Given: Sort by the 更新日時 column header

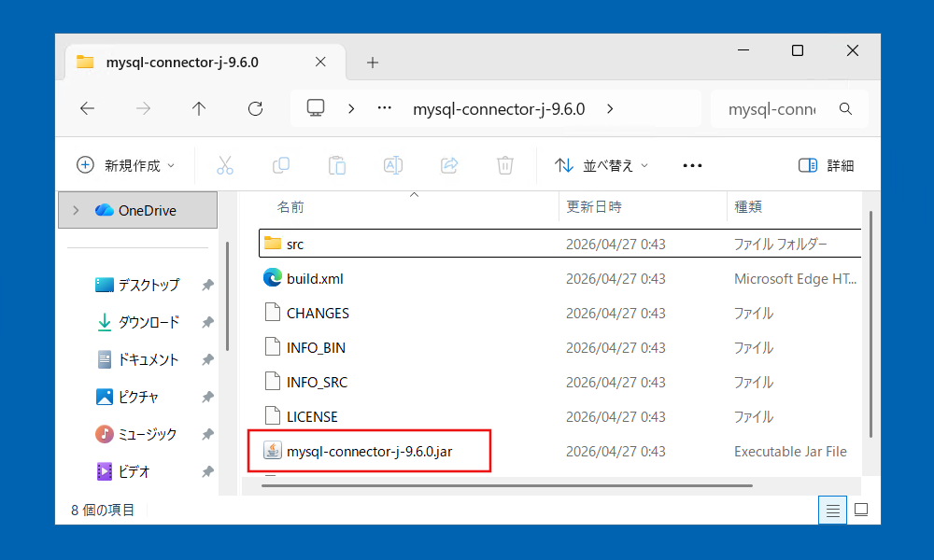Looking at the screenshot, I should click(x=594, y=207).
